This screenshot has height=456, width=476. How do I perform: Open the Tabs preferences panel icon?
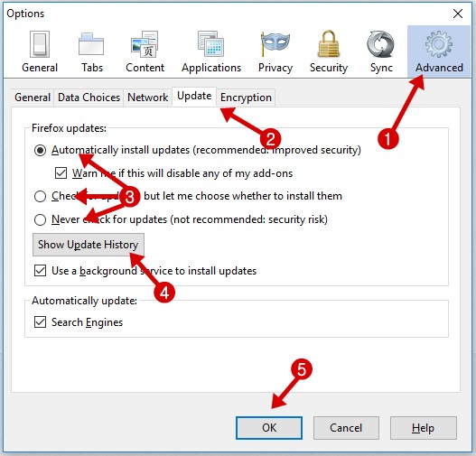coord(92,51)
